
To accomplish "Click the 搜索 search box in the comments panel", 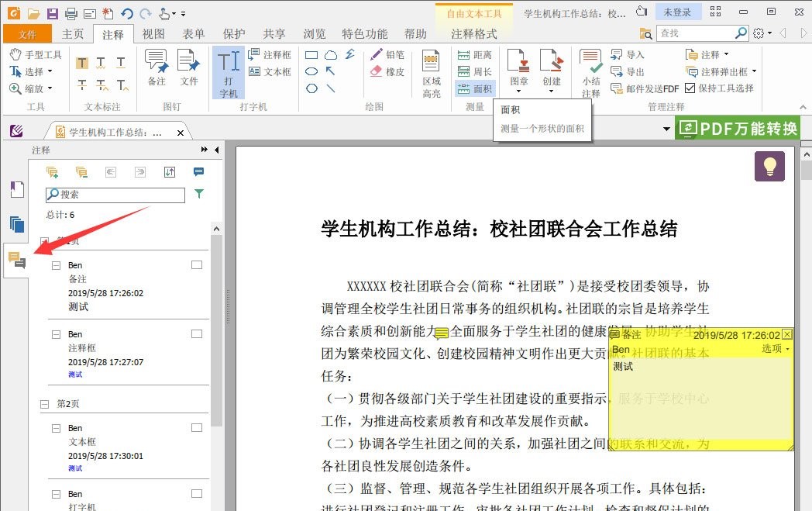I will coord(115,195).
